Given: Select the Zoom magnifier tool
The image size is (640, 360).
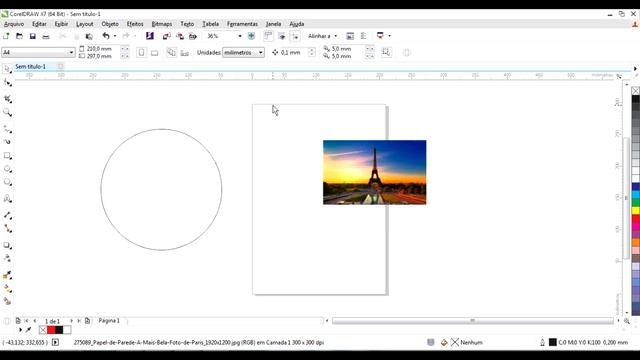Looking at the screenshot, I should pyautogui.click(x=7, y=113).
